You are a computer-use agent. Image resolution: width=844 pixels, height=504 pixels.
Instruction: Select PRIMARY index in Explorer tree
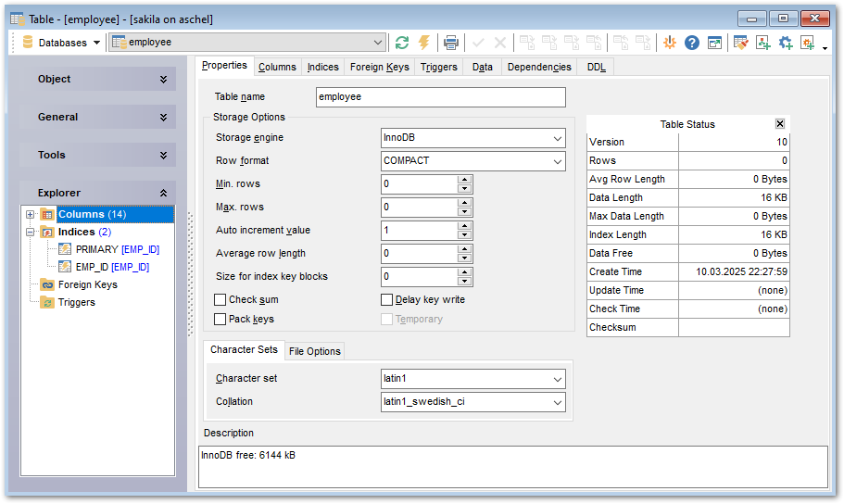[x=96, y=249]
